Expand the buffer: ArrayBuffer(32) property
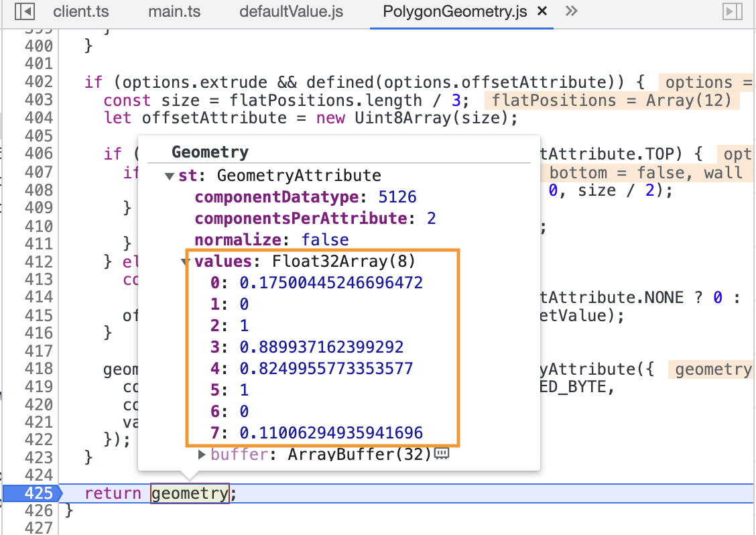 (200, 454)
